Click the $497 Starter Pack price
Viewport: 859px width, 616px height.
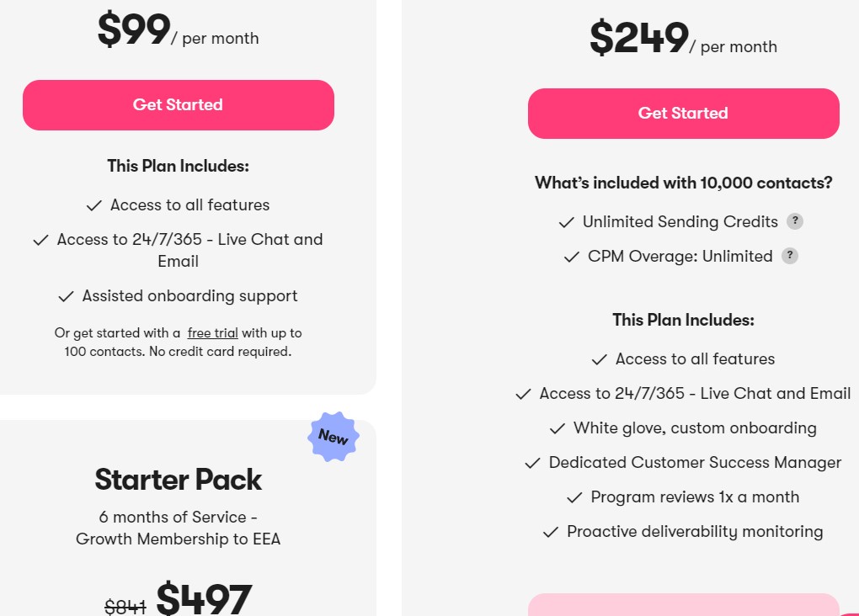pos(204,598)
